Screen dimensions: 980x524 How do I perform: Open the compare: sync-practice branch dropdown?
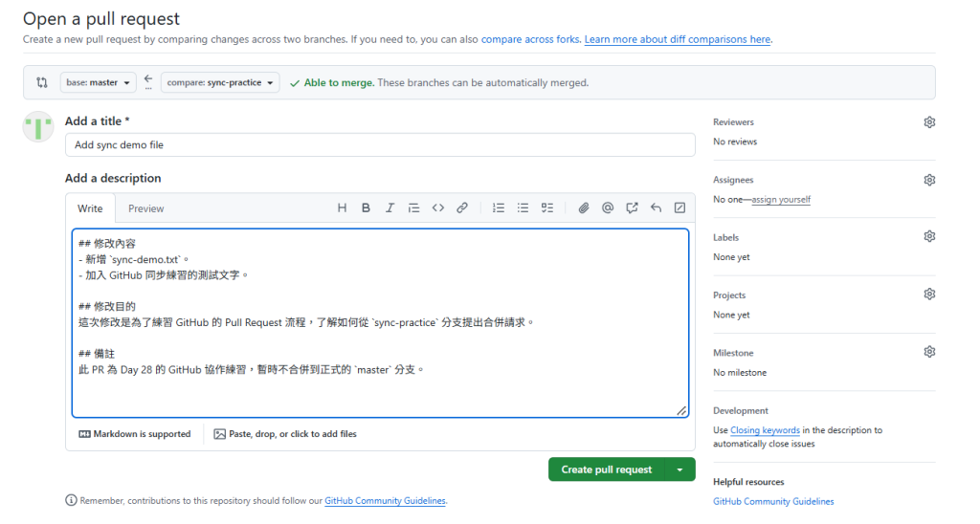(220, 82)
